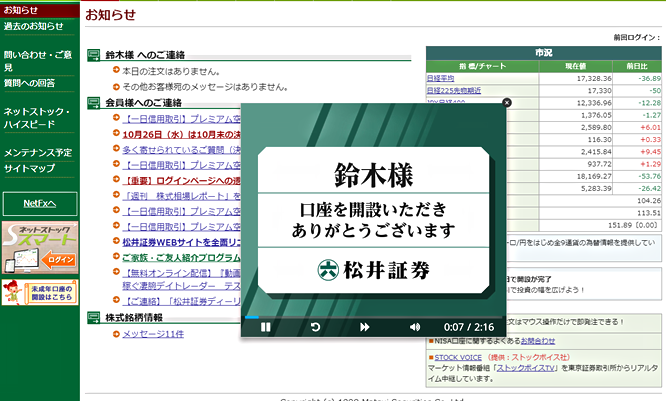The height and width of the screenshot is (401, 666).
Task: Open 質問への回答 in sidebar
Action: (31, 85)
